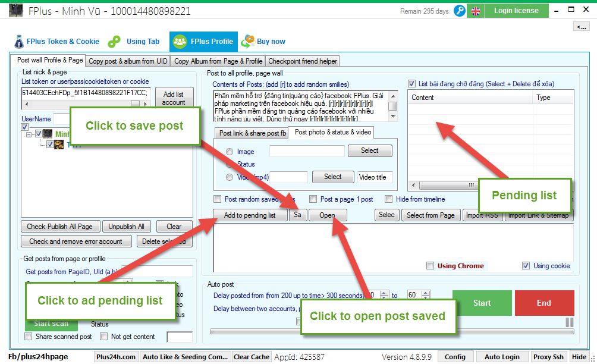Click the Select button for Video
Viewport: 597px width, 364px height.
click(x=333, y=177)
